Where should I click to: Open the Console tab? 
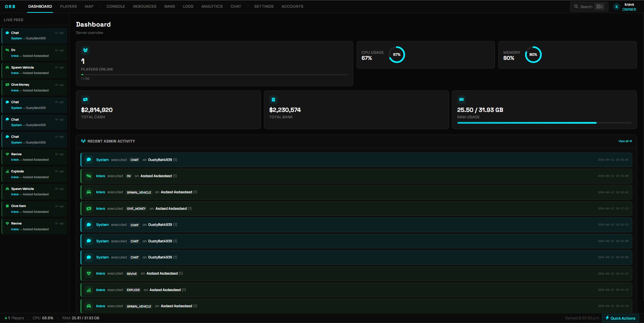pos(116,6)
